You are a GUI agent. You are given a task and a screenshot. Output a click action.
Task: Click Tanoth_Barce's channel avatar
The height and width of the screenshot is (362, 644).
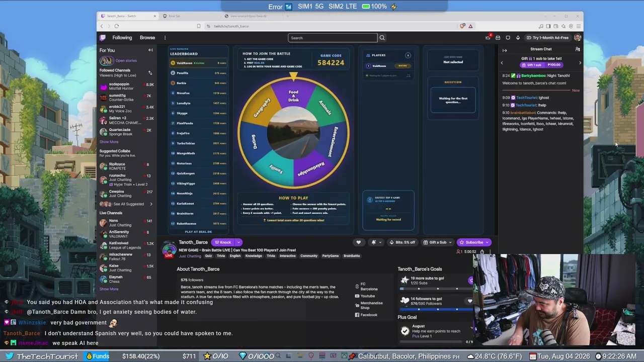(x=169, y=249)
